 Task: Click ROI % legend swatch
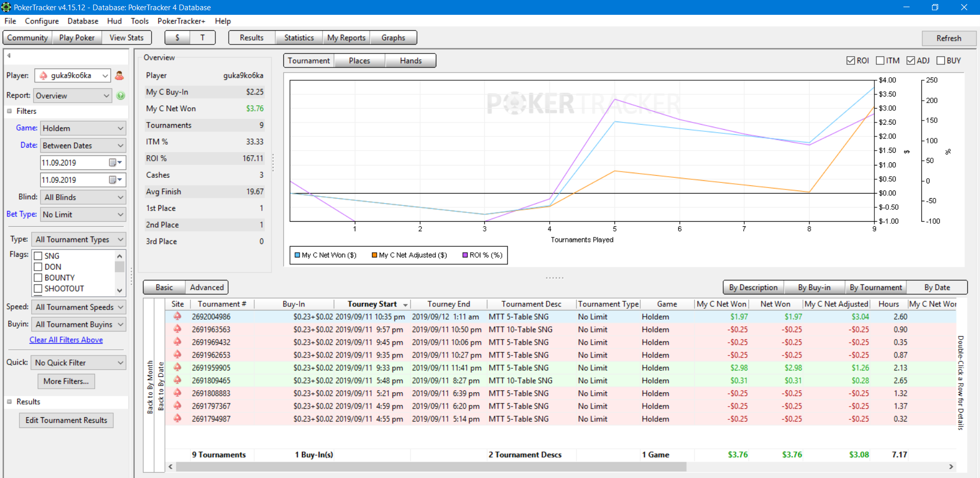[465, 255]
